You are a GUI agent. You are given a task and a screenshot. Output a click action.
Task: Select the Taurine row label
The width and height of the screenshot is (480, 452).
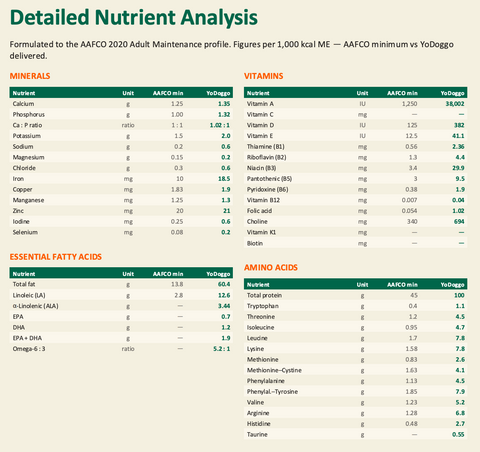tap(257, 434)
